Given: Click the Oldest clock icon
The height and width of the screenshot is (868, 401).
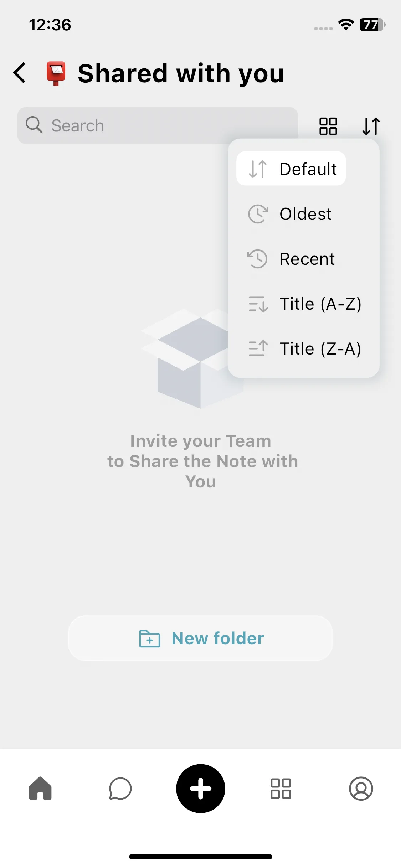Looking at the screenshot, I should click(258, 214).
